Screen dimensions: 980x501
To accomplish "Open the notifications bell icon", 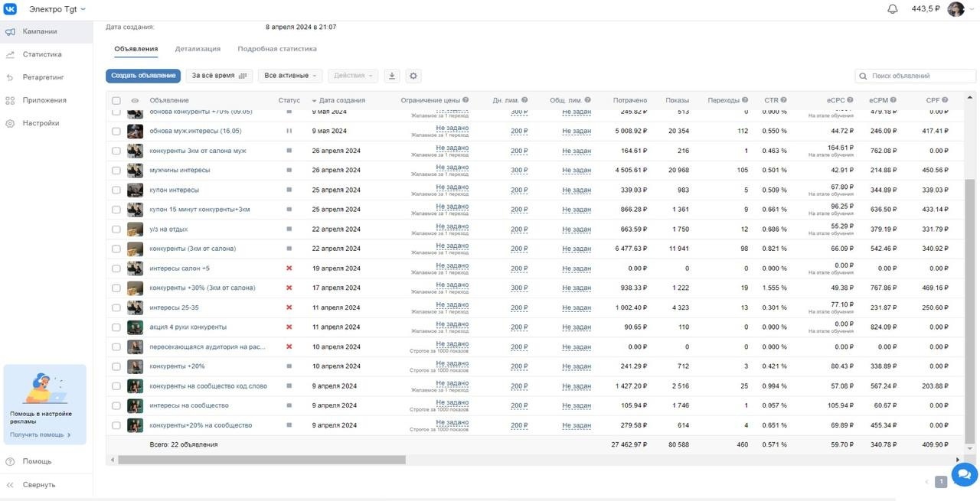I will click(892, 9).
